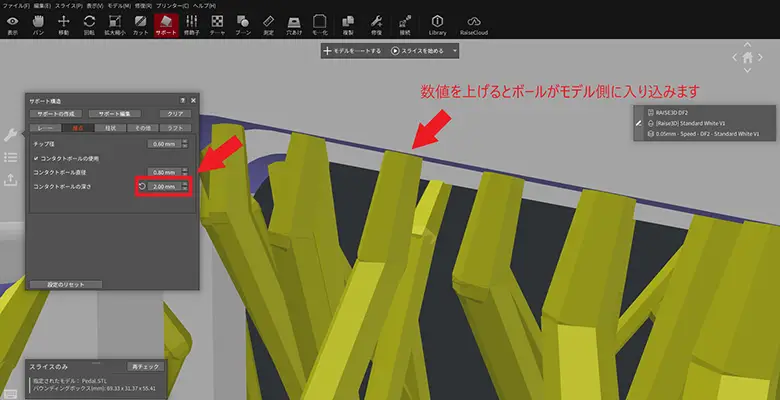Click the クリア button in support panel
Viewport: 780px width, 400px height.
[x=170, y=114]
